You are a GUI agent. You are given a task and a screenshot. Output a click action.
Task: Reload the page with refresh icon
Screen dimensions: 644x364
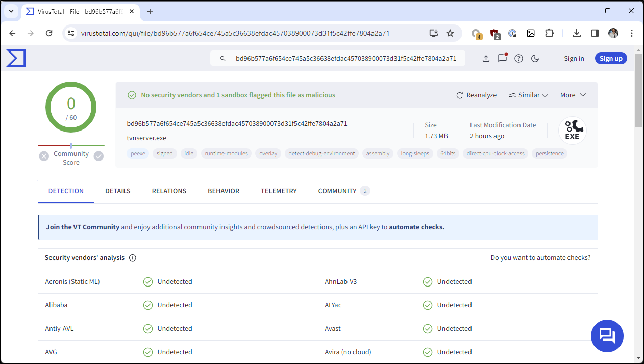click(49, 33)
